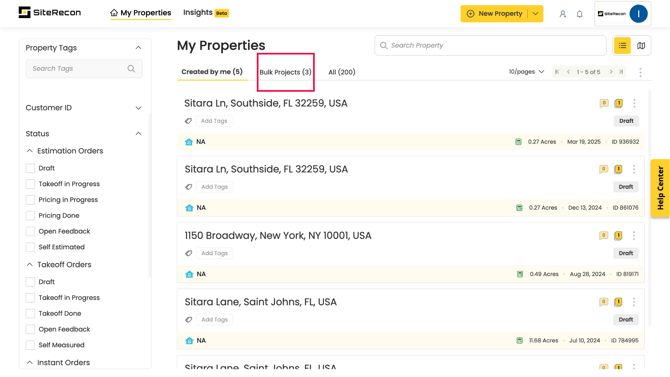
Task: Go to previous page arrow
Action: pyautogui.click(x=568, y=72)
